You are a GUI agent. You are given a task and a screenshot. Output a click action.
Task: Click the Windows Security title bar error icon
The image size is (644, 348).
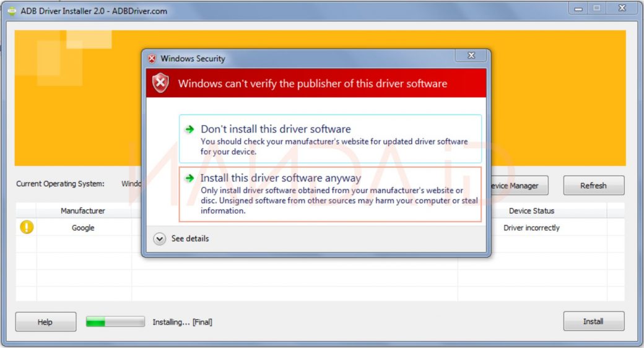click(x=152, y=59)
